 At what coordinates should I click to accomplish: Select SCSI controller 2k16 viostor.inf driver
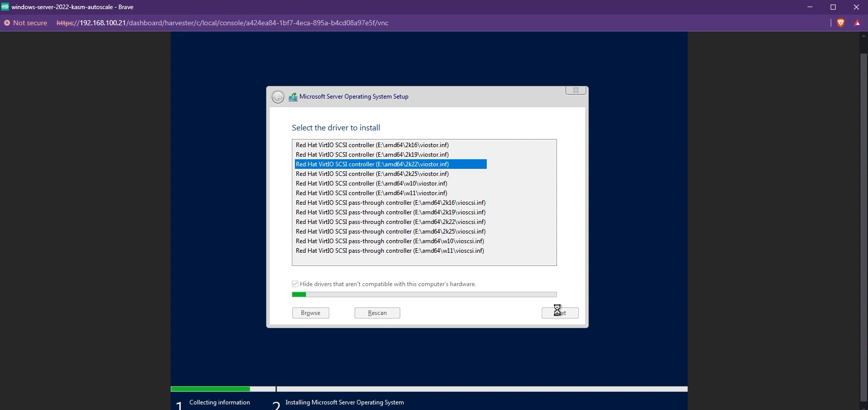(372, 145)
